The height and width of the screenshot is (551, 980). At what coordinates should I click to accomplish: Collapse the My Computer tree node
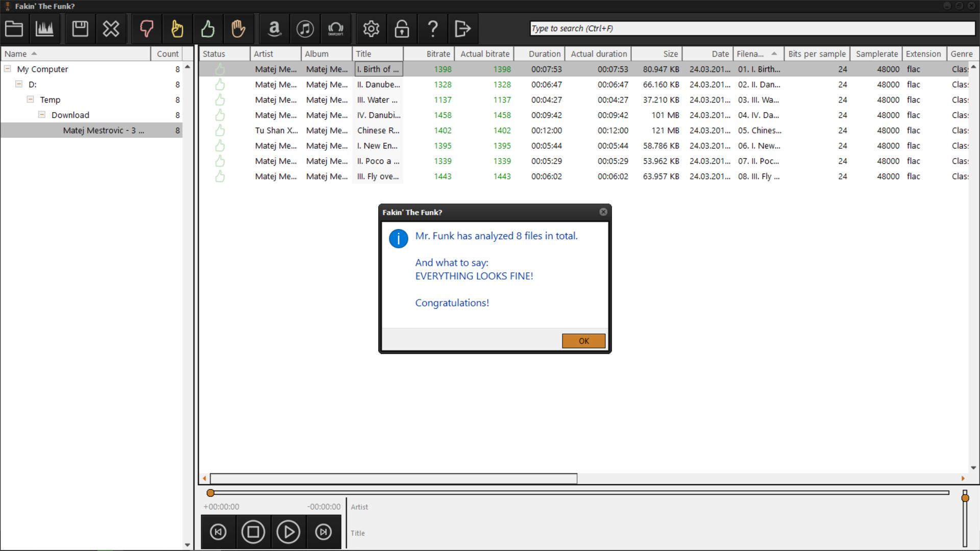[x=8, y=68]
